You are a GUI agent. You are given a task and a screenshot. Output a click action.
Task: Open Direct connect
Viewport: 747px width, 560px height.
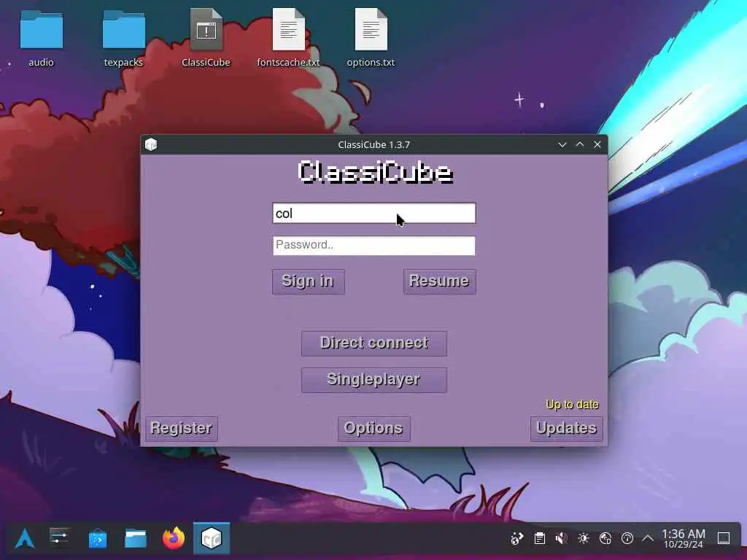coord(374,343)
